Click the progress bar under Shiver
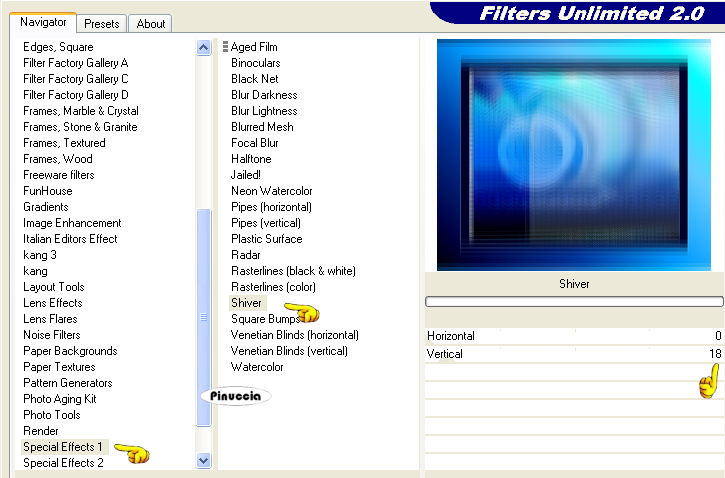This screenshot has height=478, width=725. tap(574, 301)
